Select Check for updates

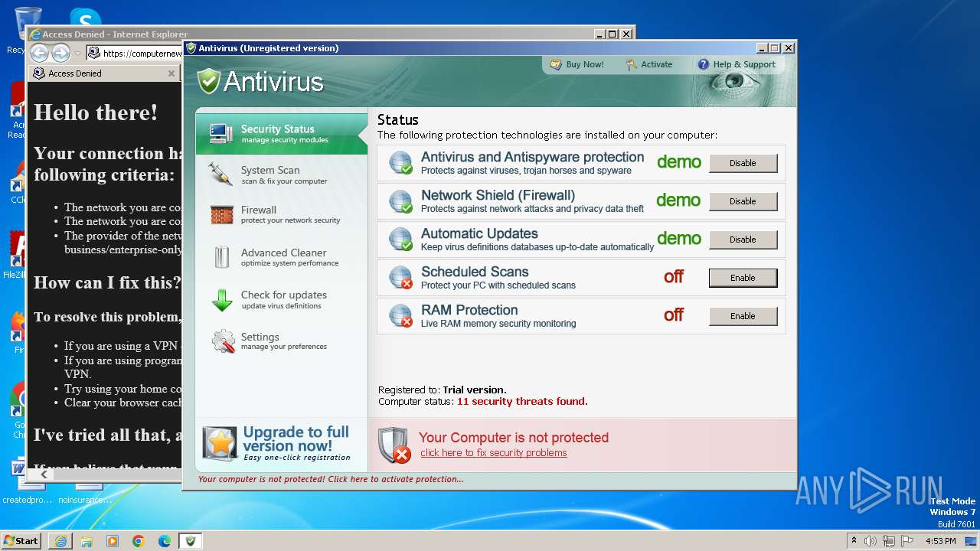(x=281, y=300)
